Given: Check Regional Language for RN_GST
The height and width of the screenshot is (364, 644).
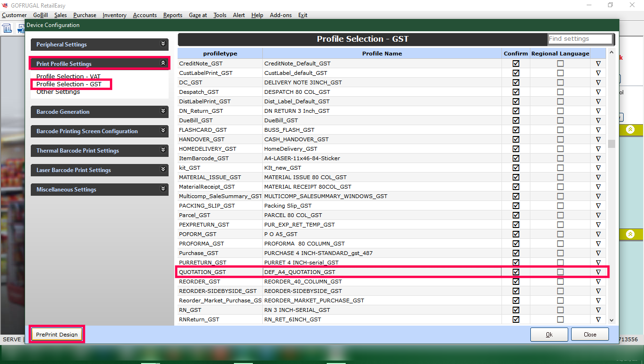Looking at the screenshot, I should pyautogui.click(x=560, y=310).
